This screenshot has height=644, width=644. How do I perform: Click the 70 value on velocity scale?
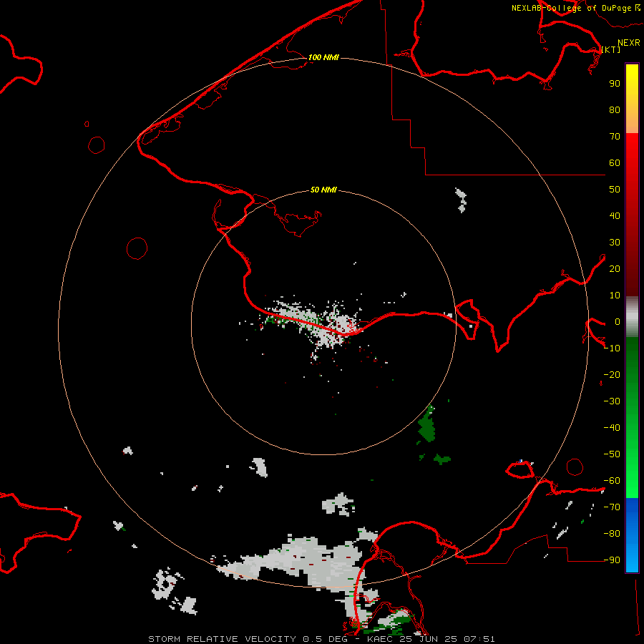click(615, 137)
